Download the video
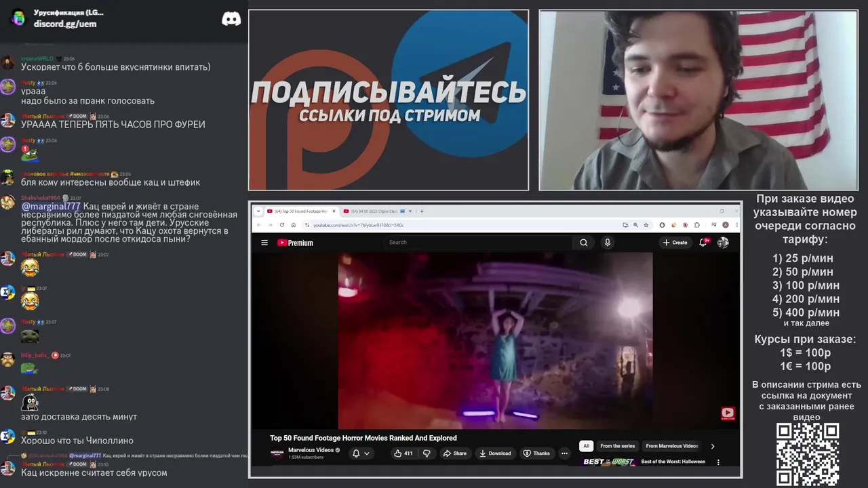 pyautogui.click(x=495, y=453)
